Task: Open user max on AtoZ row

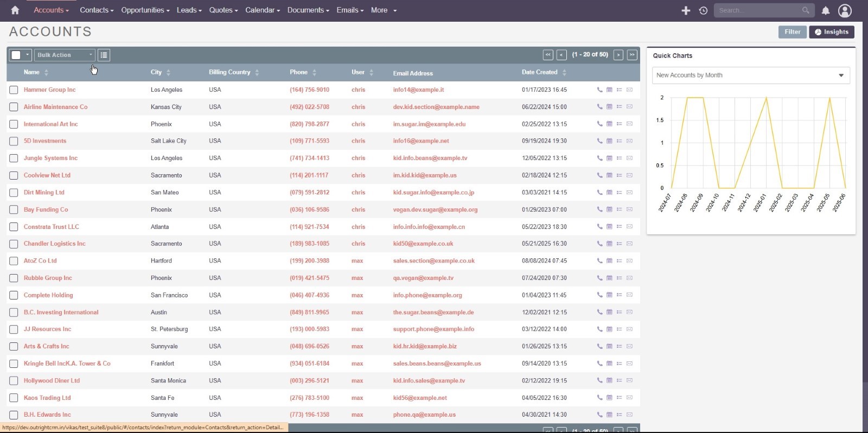Action: (x=357, y=261)
